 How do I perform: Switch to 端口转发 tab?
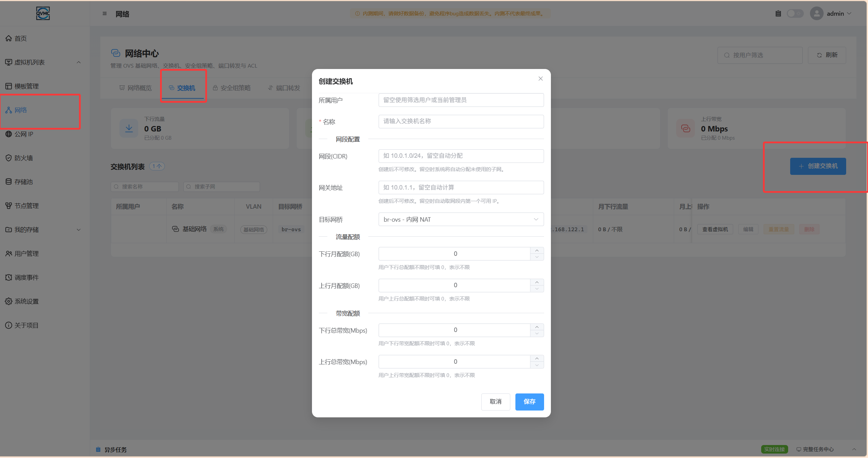tap(284, 88)
